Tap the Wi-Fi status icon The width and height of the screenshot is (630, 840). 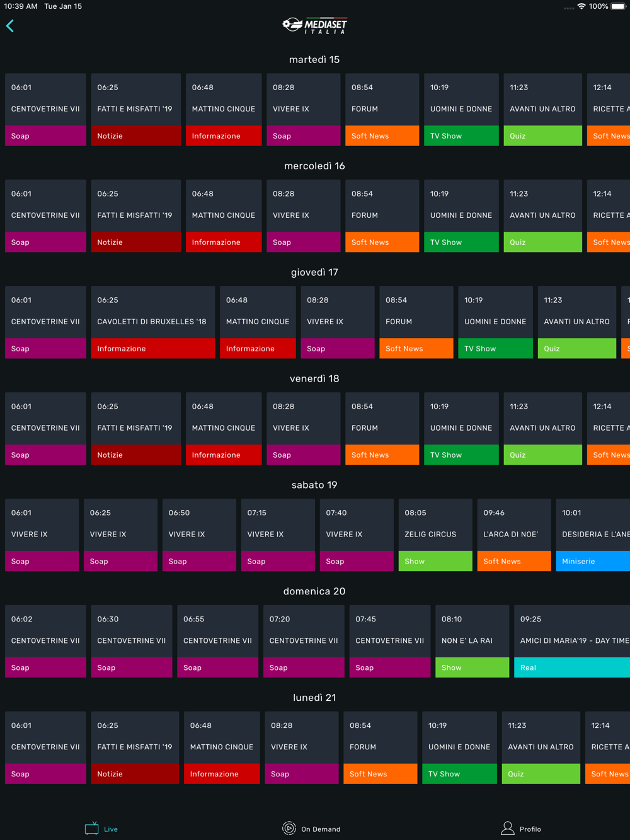pyautogui.click(x=581, y=6)
